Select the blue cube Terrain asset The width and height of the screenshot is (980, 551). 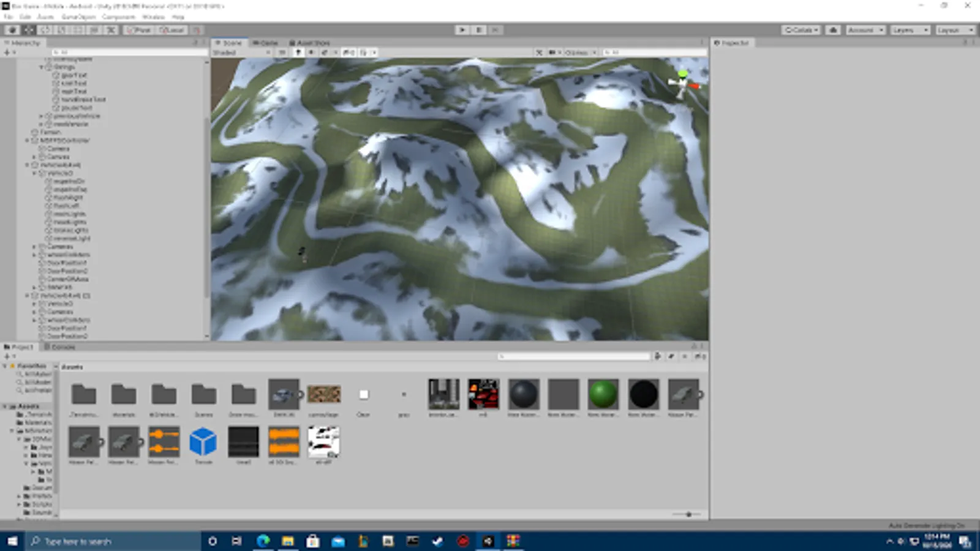tap(203, 442)
